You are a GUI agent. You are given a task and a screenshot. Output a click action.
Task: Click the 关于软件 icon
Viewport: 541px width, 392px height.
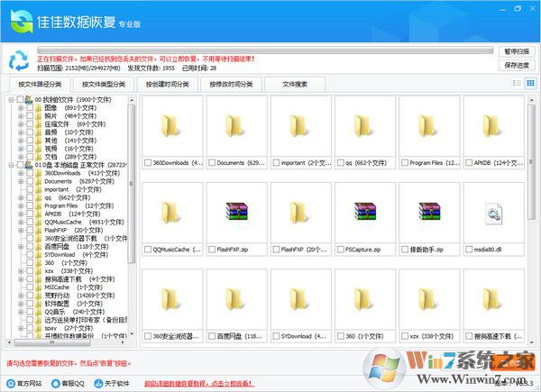98,383
